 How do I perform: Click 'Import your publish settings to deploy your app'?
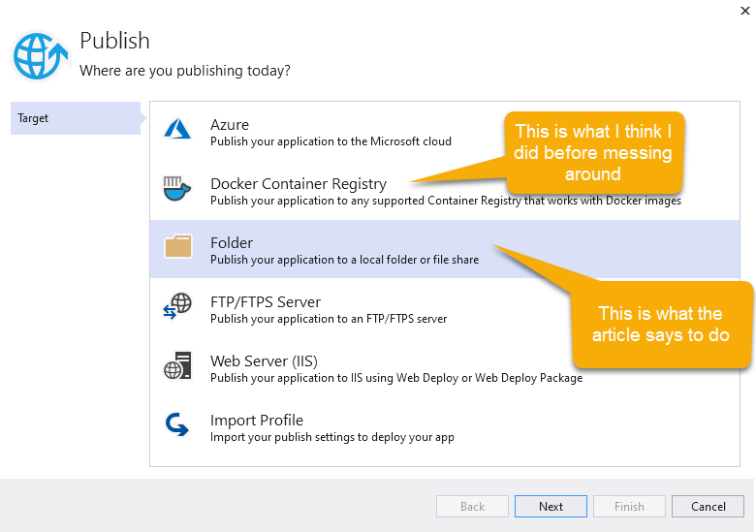point(331,437)
